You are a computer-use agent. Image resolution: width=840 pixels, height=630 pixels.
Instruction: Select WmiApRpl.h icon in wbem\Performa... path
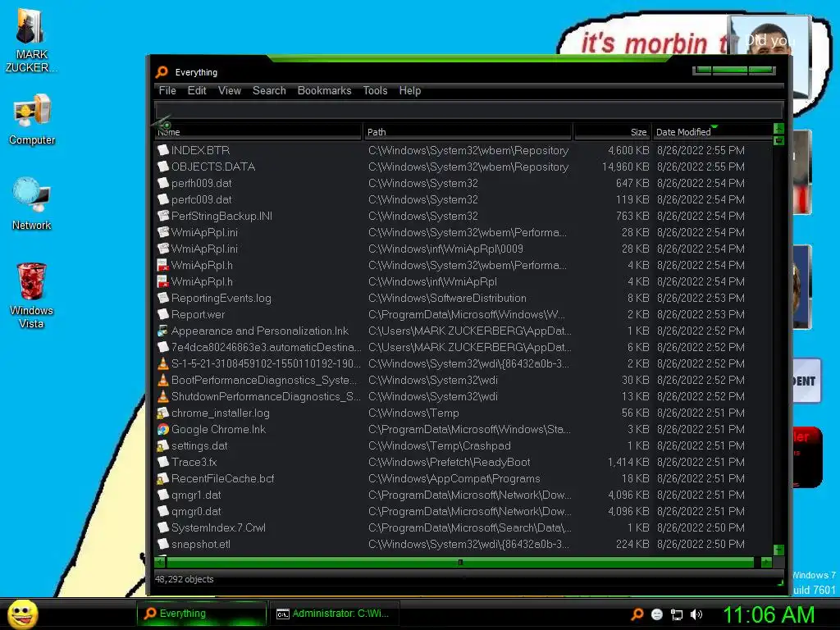163,265
